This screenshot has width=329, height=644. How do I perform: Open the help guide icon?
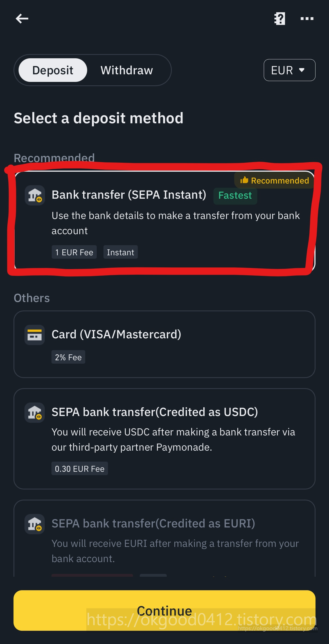click(x=280, y=19)
